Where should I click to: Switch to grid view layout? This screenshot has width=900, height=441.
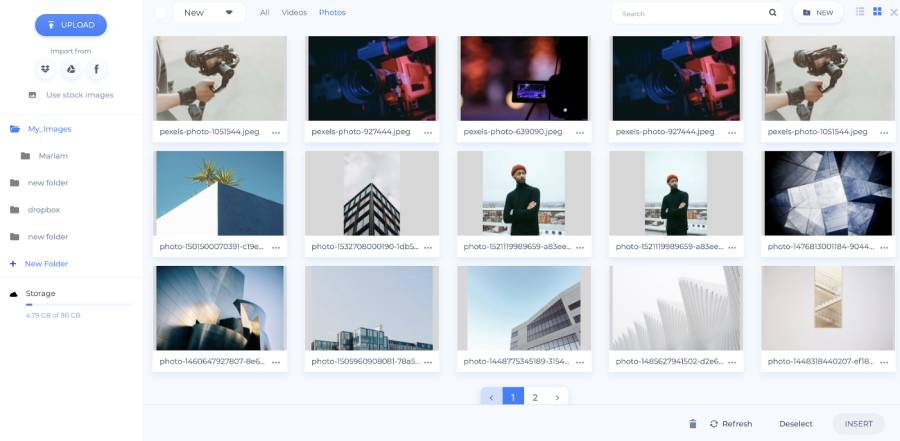pos(877,11)
